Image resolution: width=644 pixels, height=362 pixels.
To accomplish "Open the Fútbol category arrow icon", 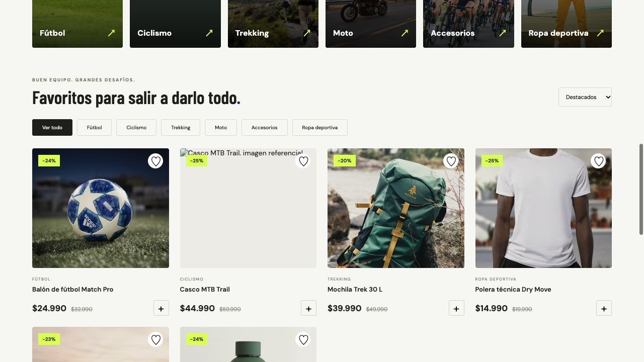I will (x=111, y=33).
